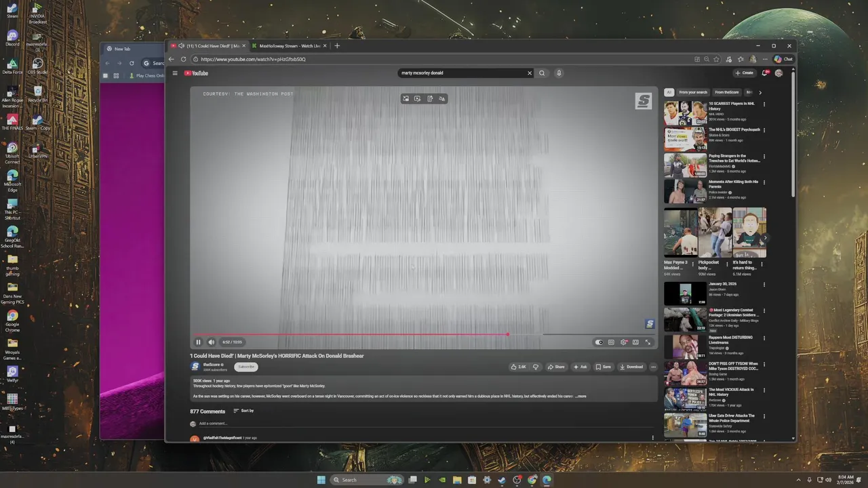Click the YouTube search box
868x488 pixels.
(462, 73)
